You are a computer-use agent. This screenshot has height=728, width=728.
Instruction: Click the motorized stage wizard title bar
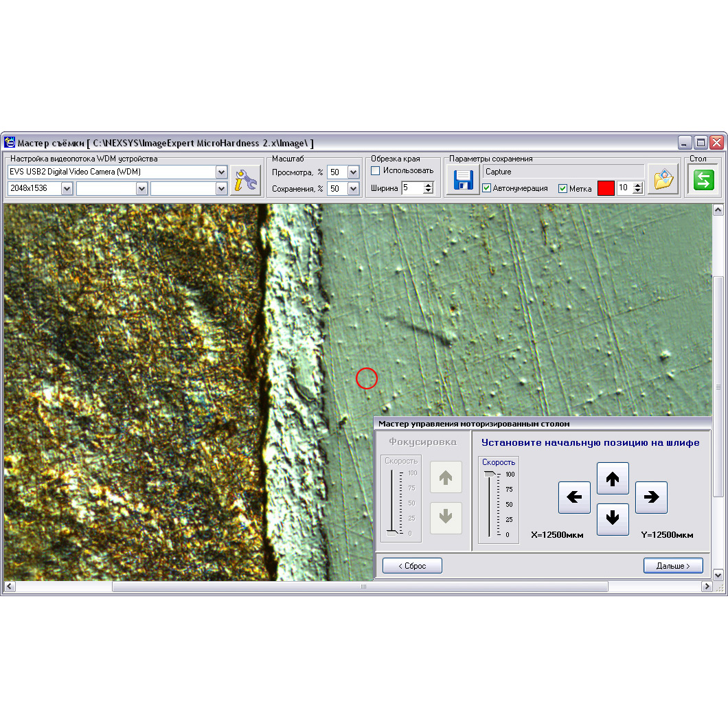pyautogui.click(x=543, y=424)
